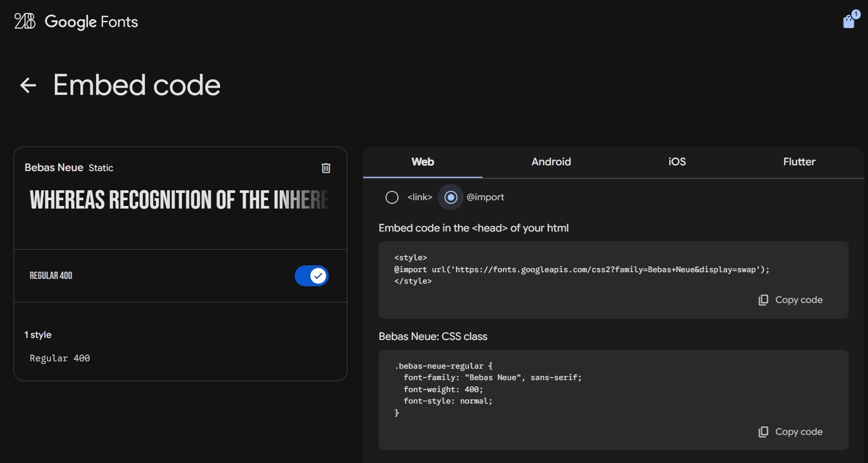Click the @import url code line

pyautogui.click(x=581, y=270)
